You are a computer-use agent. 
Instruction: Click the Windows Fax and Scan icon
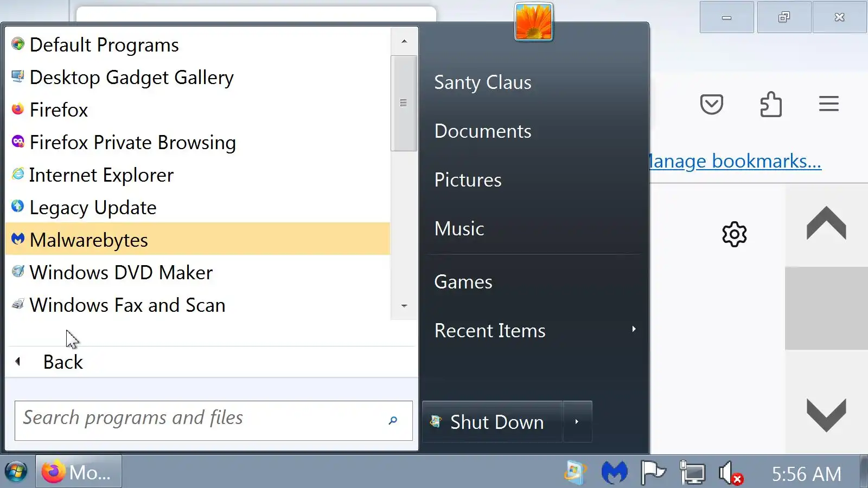pos(18,304)
